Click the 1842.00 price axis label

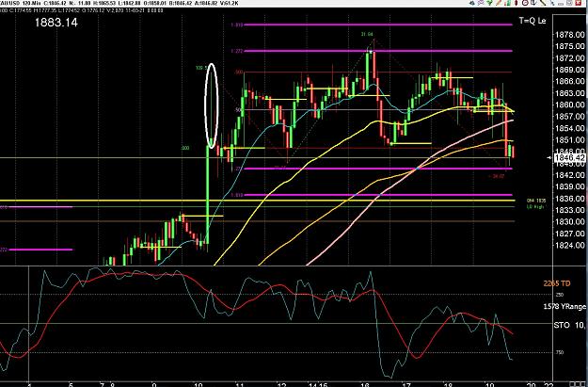click(569, 175)
